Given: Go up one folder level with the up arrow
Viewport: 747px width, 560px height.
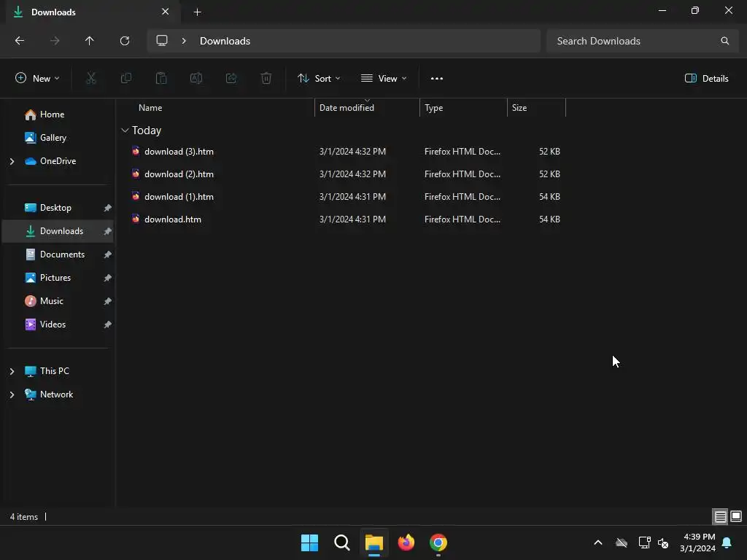Looking at the screenshot, I should [89, 41].
